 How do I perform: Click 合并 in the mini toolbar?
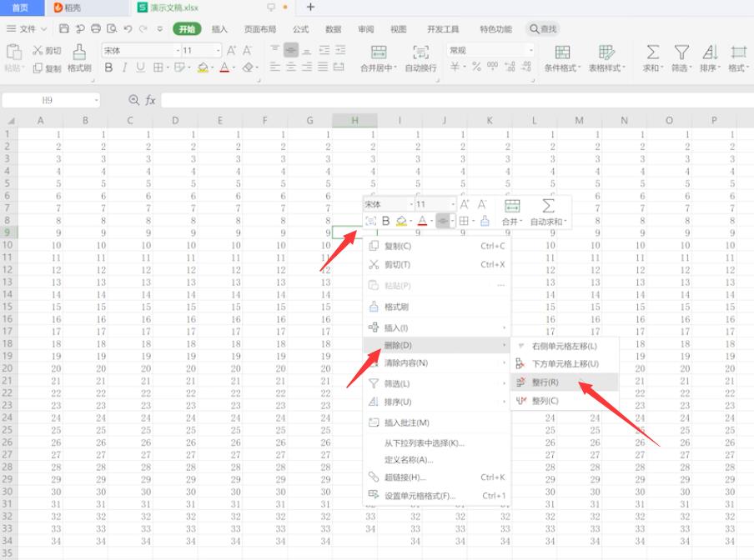(x=511, y=212)
